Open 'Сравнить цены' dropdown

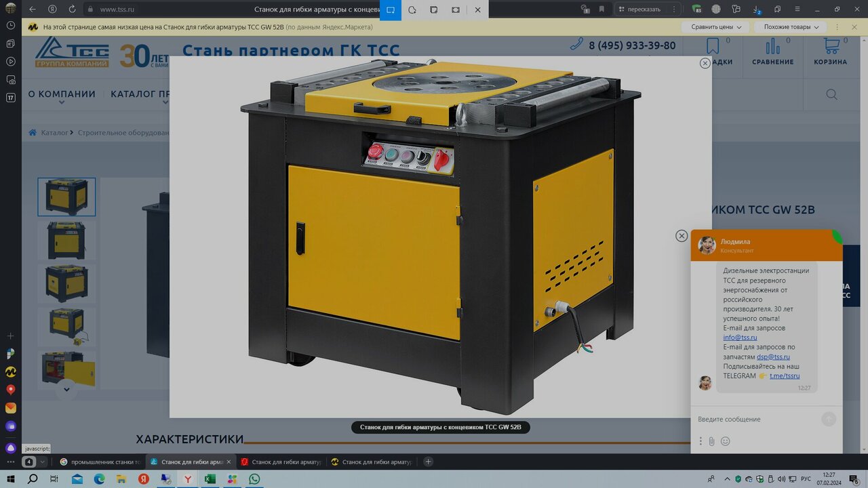715,27
